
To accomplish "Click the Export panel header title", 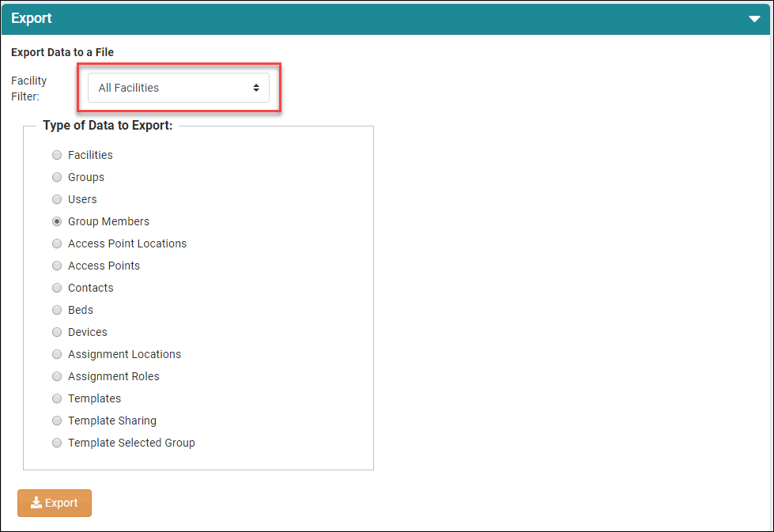I will pyautogui.click(x=32, y=18).
